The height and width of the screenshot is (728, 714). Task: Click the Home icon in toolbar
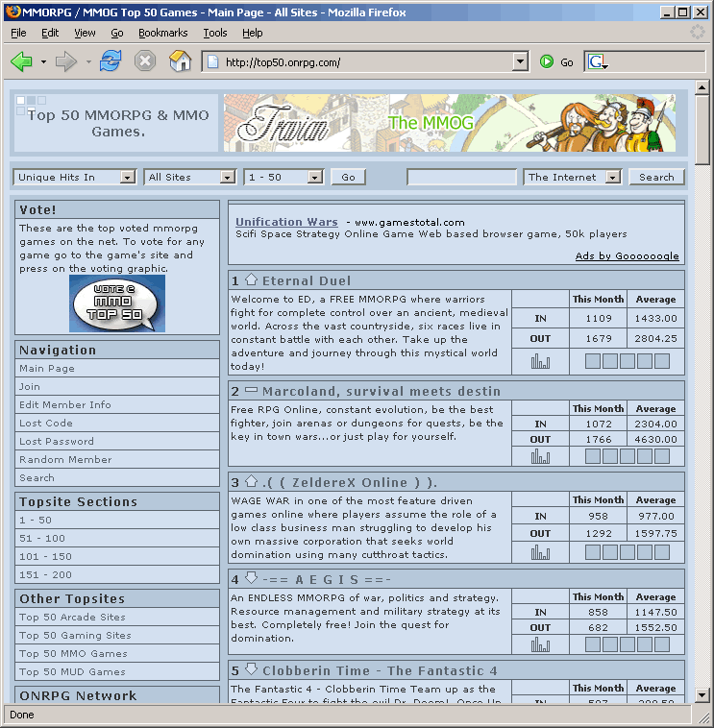180,62
